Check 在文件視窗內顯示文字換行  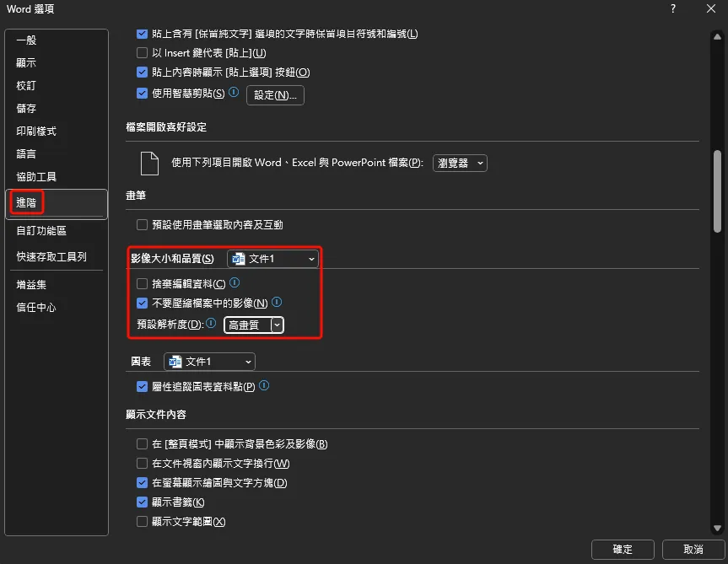pyautogui.click(x=142, y=464)
